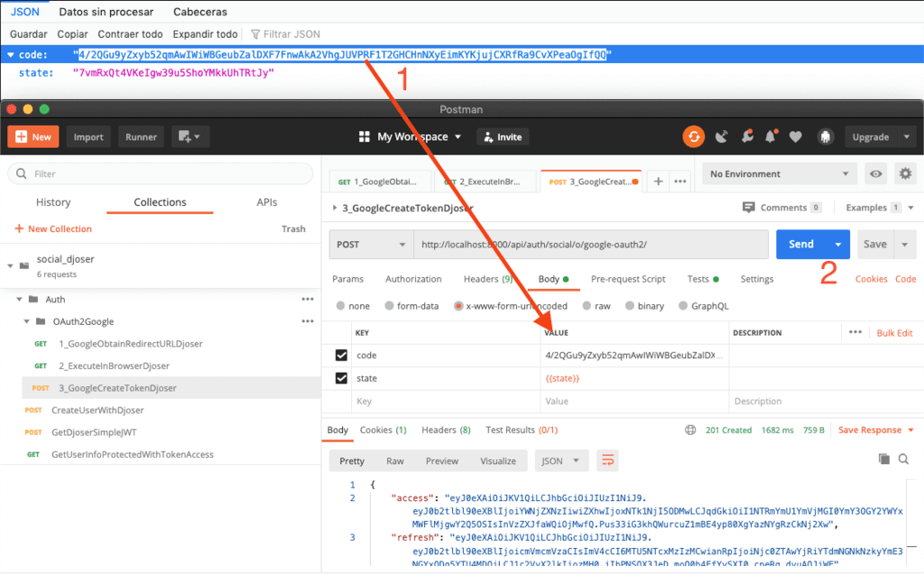924x575 pixels.
Task: Copy response using the copy icon
Action: (884, 459)
